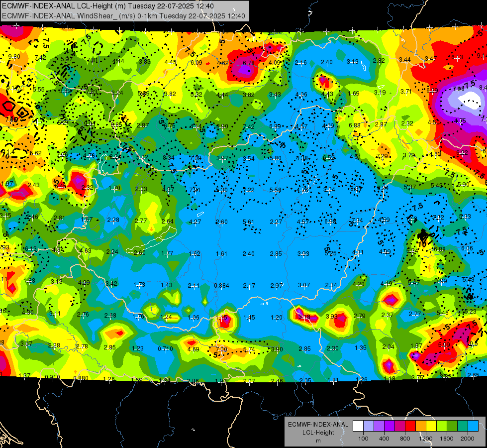
Task: Click the grid value 6.88
Action: click(439, 249)
